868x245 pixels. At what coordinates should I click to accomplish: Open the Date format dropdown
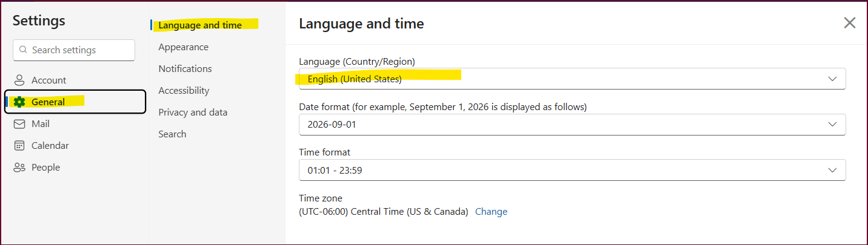(572, 124)
